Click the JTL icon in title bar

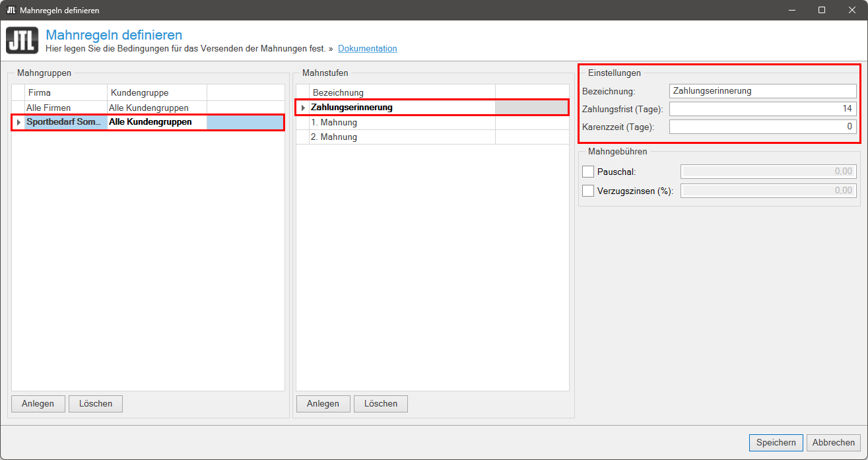point(11,10)
